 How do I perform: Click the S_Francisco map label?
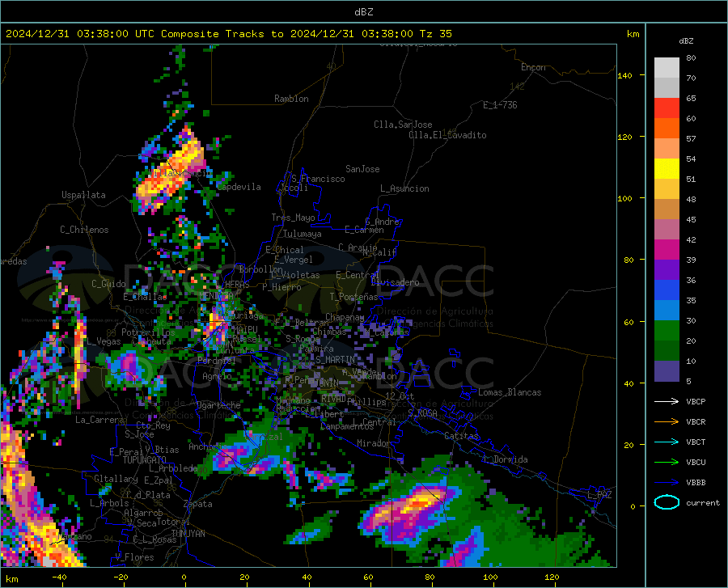[318, 179]
